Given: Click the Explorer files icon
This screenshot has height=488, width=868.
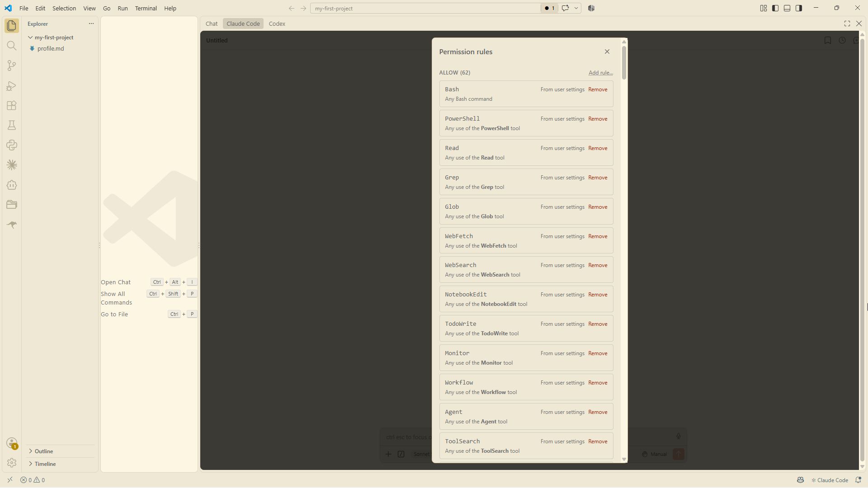Looking at the screenshot, I should 12,26.
